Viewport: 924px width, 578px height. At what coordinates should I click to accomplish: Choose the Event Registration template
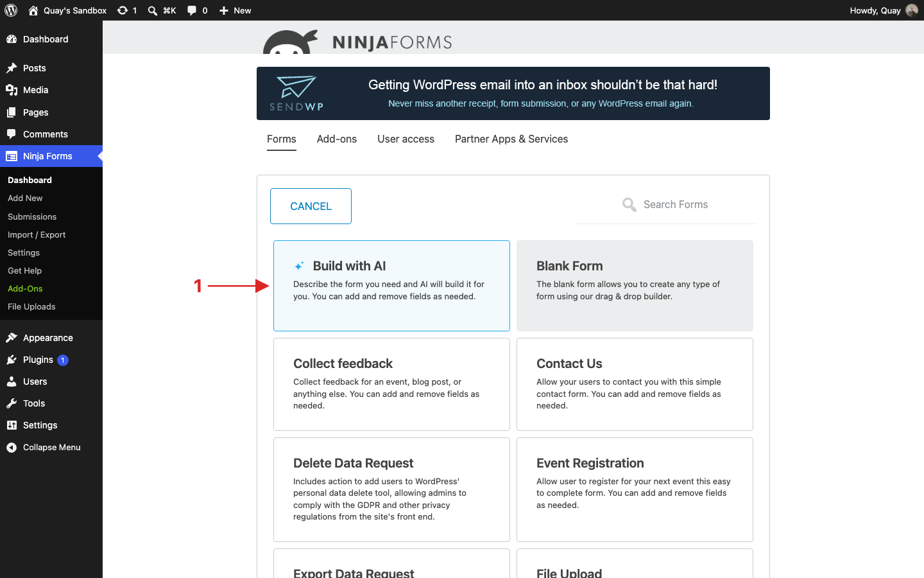point(635,489)
